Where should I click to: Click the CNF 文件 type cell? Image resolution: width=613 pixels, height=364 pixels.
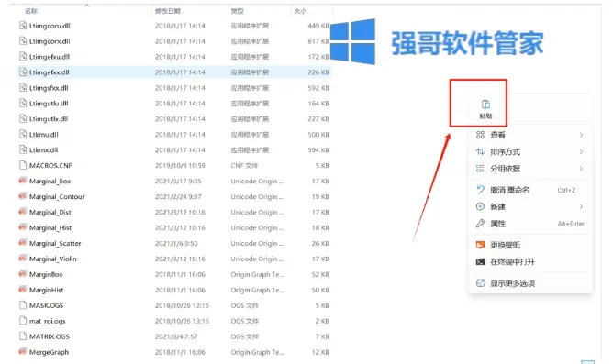[244, 166]
